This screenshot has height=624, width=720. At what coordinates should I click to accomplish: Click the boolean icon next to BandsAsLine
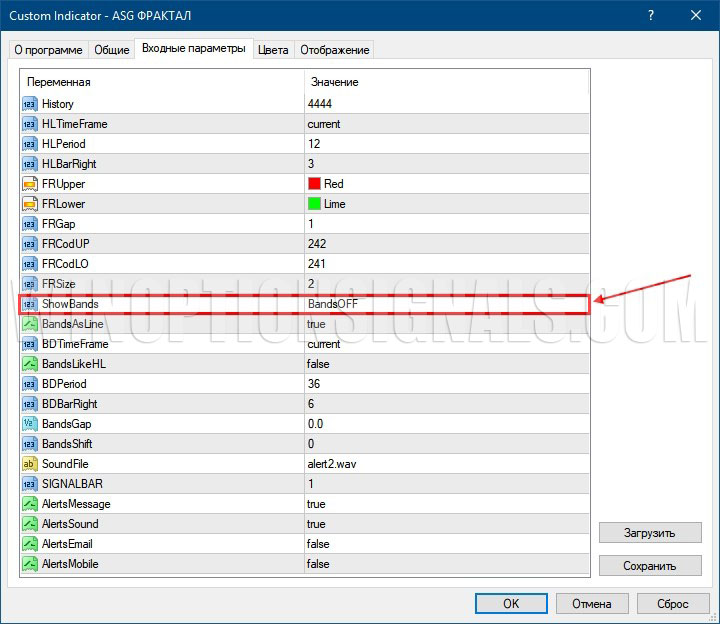pyautogui.click(x=30, y=324)
